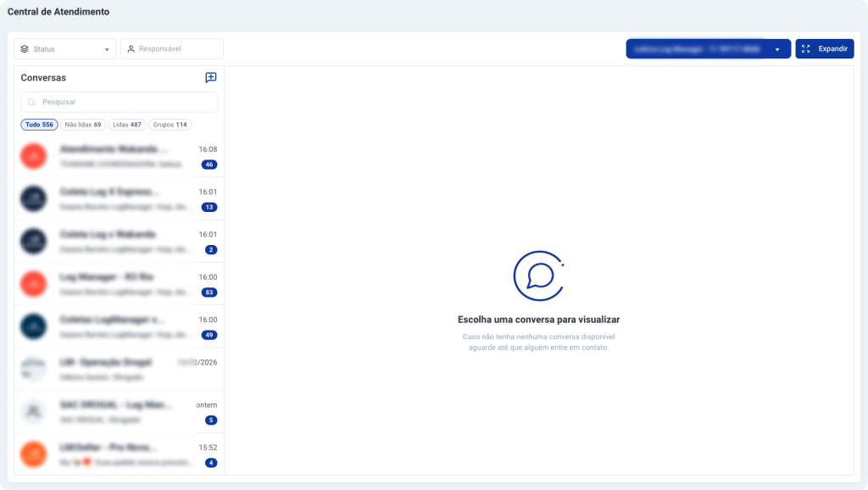This screenshot has height=490, width=868.
Task: Toggle the Grupos 114 filter chip
Action: [x=170, y=125]
